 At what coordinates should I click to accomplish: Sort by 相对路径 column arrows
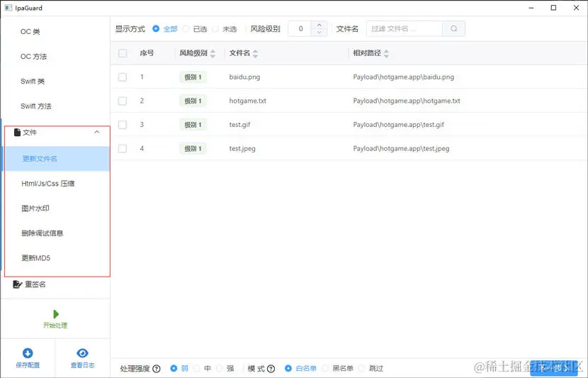click(x=386, y=53)
